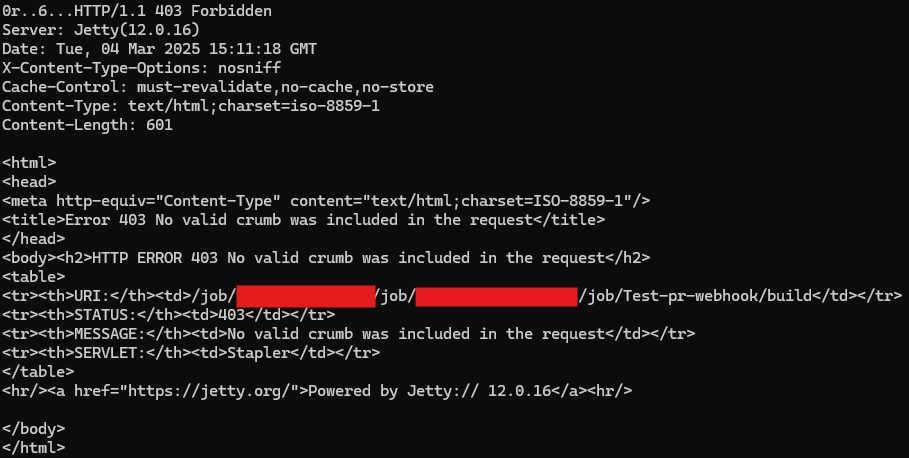
Task: Click the Server: Jetty(12.0.16) header line
Action: 101,30
